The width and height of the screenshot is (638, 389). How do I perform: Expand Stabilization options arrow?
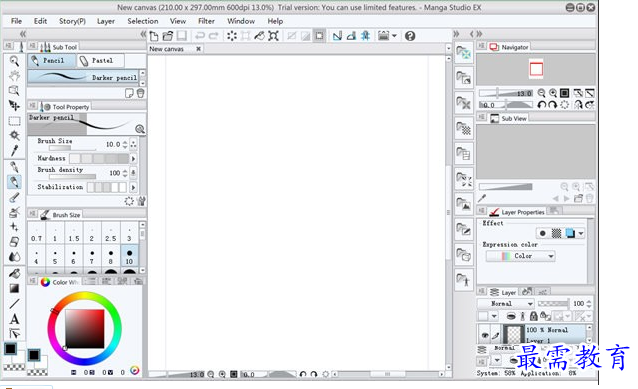click(133, 187)
